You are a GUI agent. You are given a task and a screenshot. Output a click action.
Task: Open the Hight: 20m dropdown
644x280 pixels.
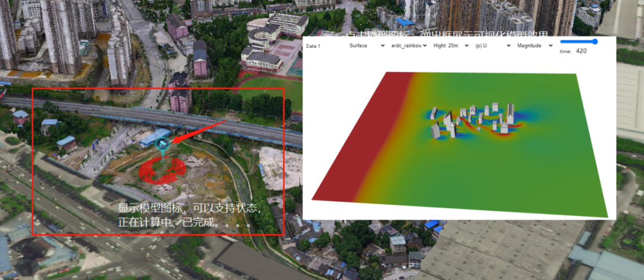(451, 45)
